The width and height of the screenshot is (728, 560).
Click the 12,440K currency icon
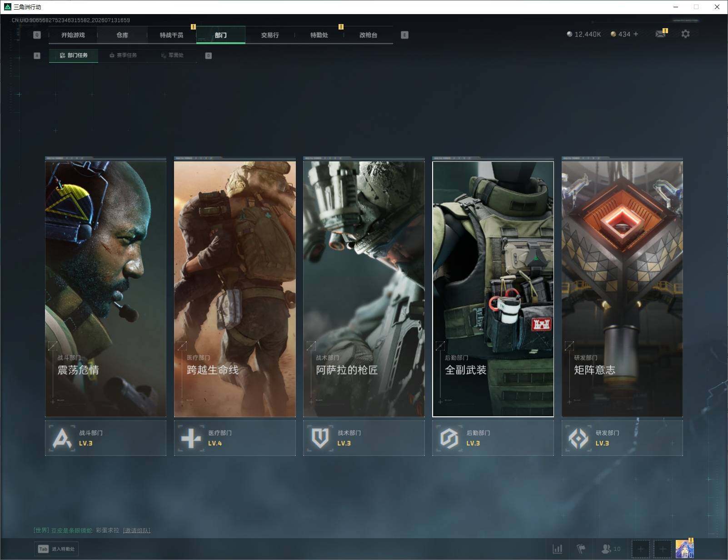pyautogui.click(x=569, y=34)
